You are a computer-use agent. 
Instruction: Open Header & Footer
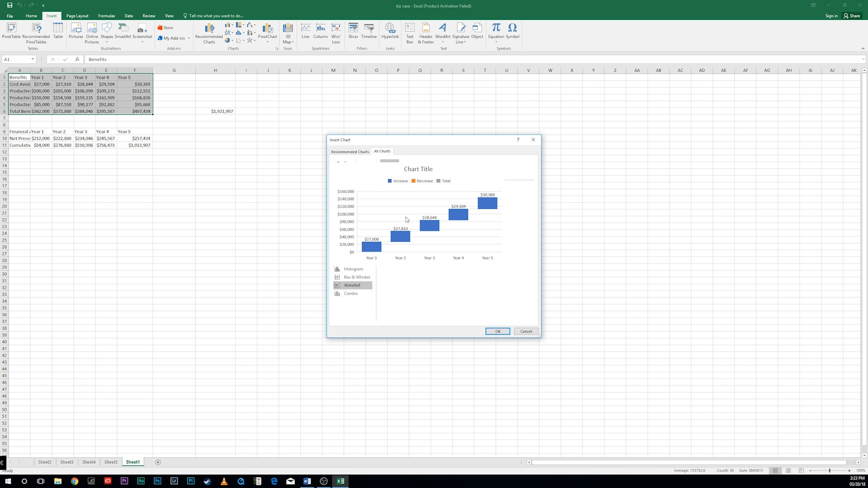(x=426, y=33)
